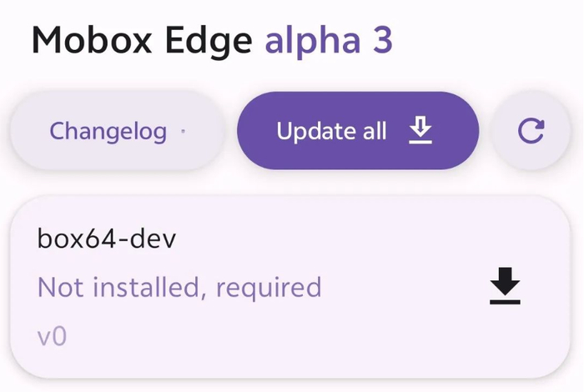Viewport: 584px width, 392px height.
Task: Tap the small dot beside Changelog
Action: pos(184,131)
